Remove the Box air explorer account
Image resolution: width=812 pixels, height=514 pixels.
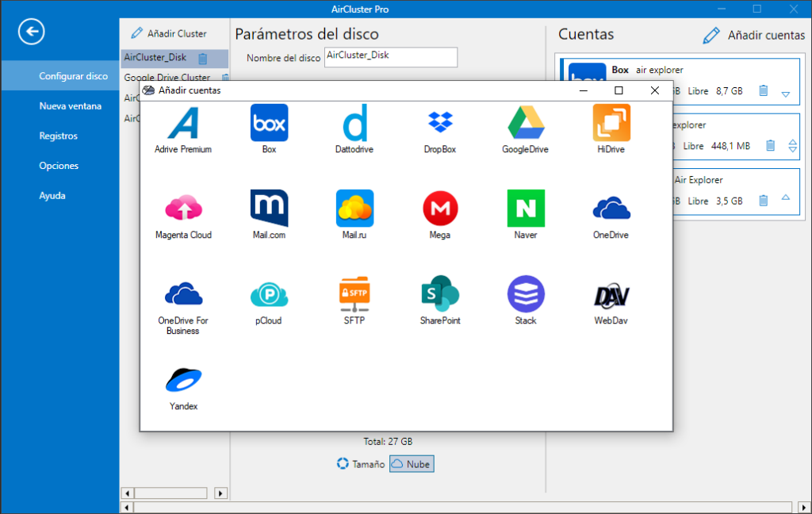click(x=764, y=90)
